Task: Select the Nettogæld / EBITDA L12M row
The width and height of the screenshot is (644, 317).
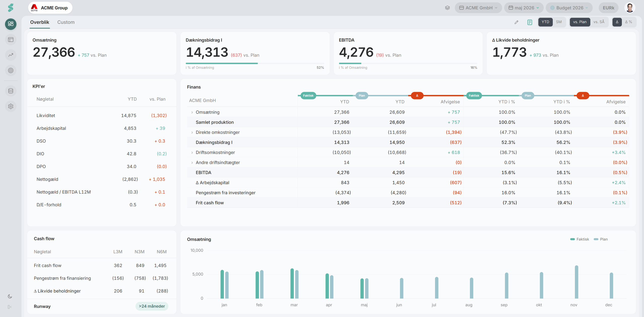Action: tap(102, 192)
